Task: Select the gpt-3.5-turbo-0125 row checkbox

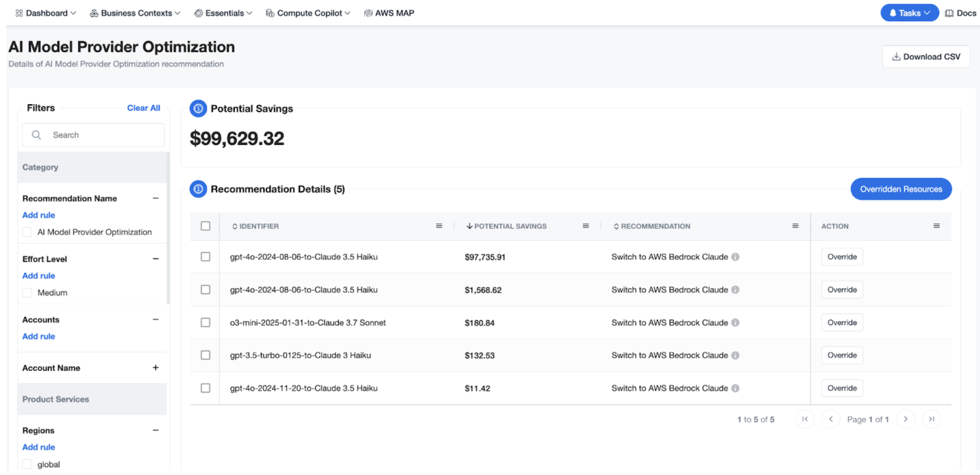Action: click(205, 355)
